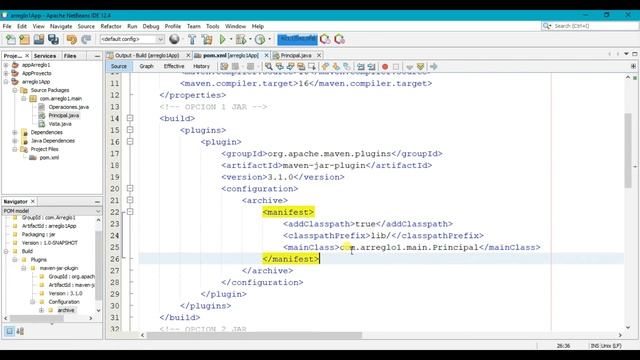
Task: Switch to the Graph view of pom.xml
Action: (x=147, y=66)
